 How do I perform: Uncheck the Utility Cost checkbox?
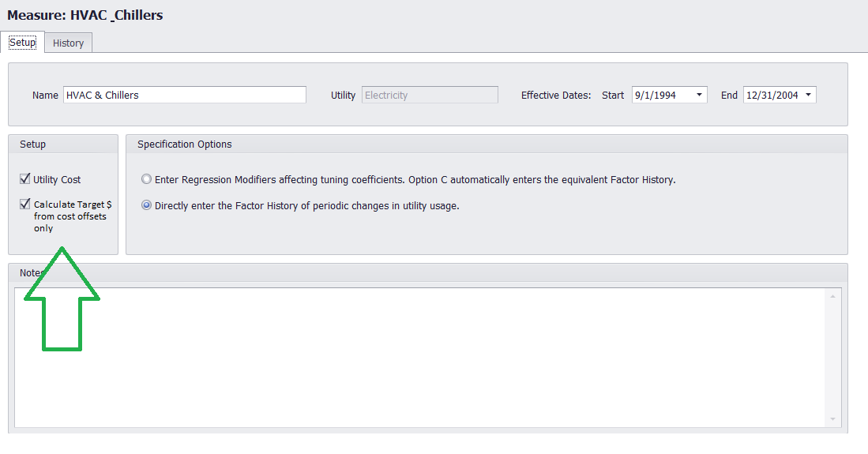pyautogui.click(x=25, y=178)
